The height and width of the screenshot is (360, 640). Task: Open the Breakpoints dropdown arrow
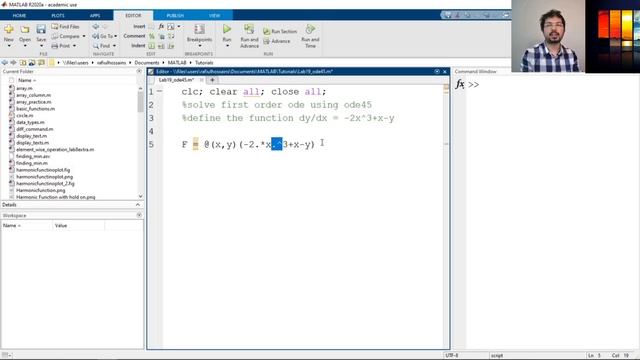pos(199,46)
